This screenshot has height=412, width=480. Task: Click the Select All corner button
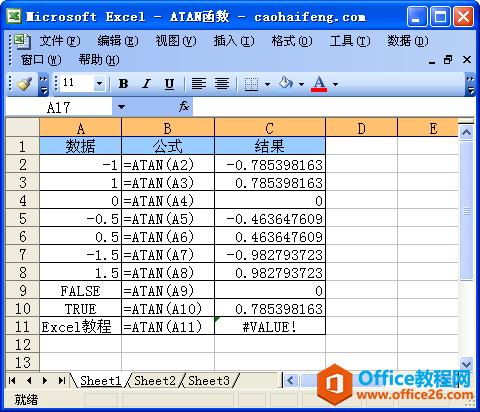(23, 127)
